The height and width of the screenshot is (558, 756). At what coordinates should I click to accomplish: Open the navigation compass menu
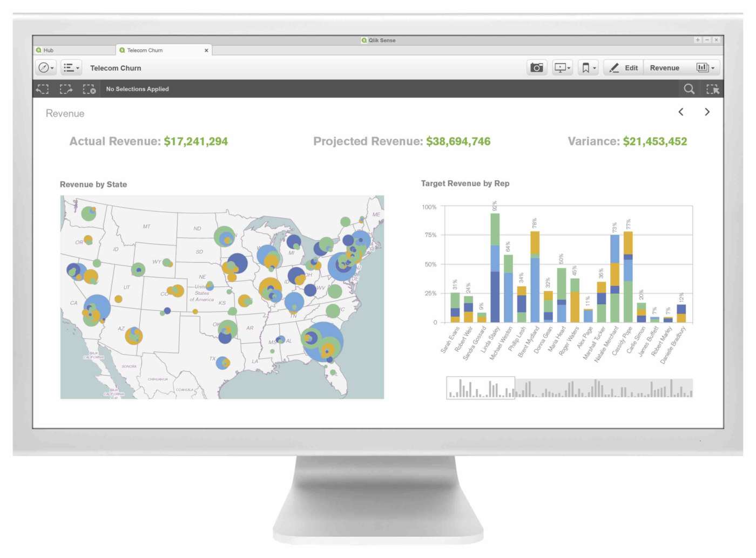(45, 68)
